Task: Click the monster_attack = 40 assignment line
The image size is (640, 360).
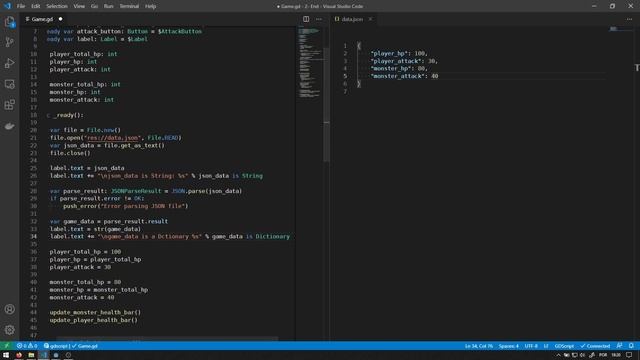Action: pyautogui.click(x=82, y=298)
